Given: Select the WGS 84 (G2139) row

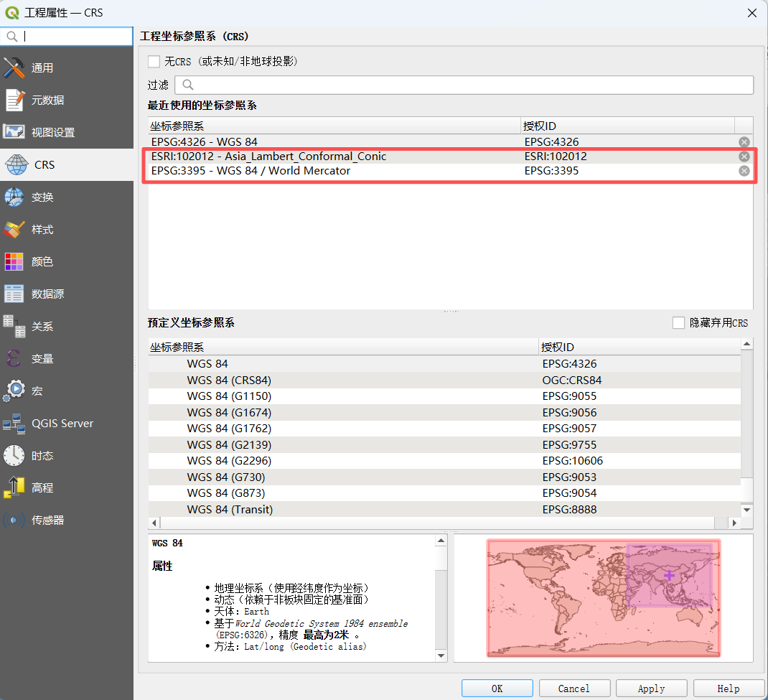Looking at the screenshot, I should coord(444,445).
